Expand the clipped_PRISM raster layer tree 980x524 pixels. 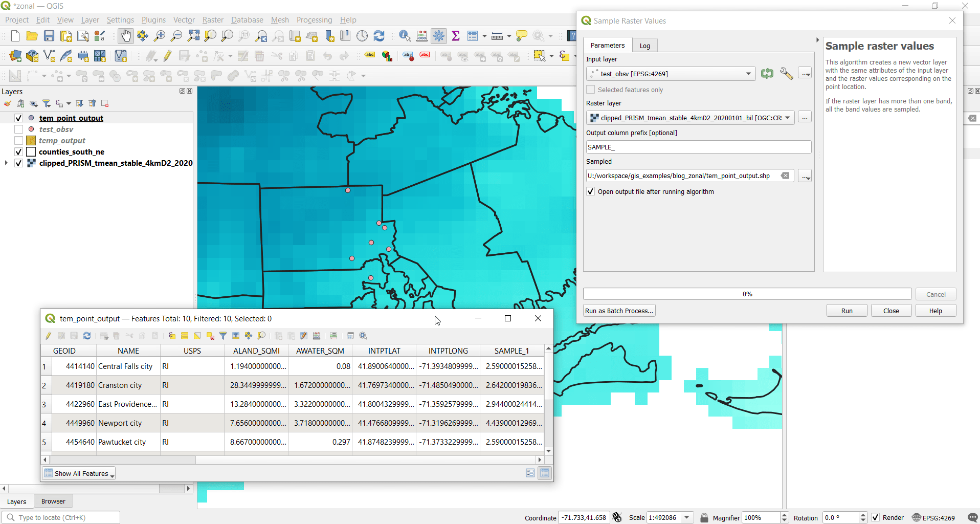coord(6,163)
